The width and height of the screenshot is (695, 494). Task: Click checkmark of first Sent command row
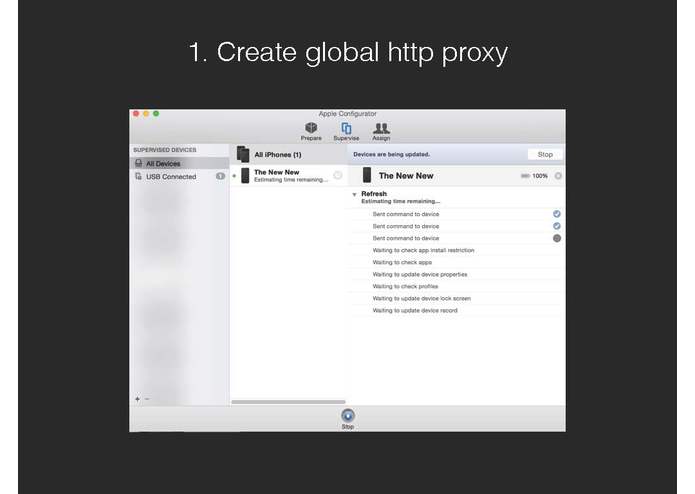(x=557, y=214)
